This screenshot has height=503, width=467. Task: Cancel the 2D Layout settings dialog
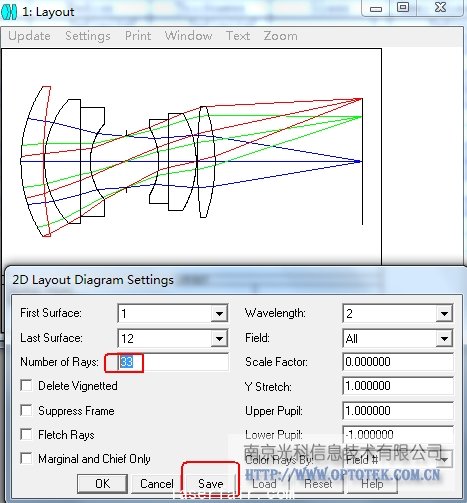pos(157,484)
